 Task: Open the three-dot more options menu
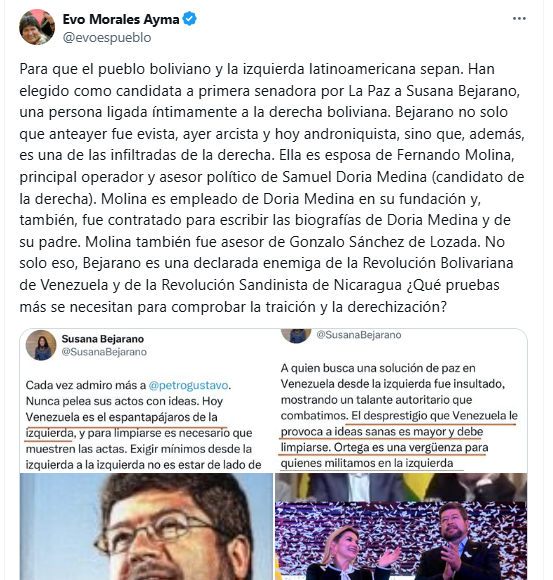pos(519,18)
